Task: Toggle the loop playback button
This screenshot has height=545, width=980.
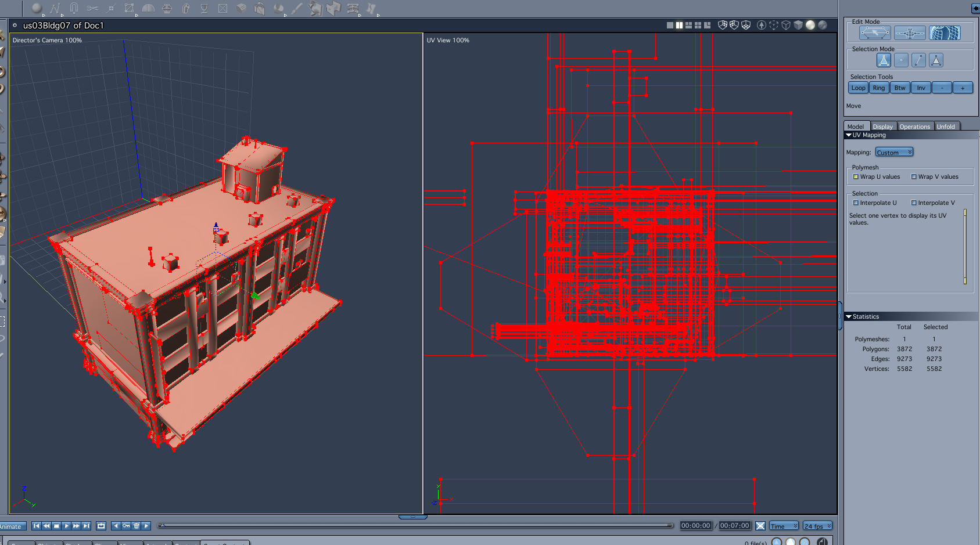Action: click(x=101, y=526)
